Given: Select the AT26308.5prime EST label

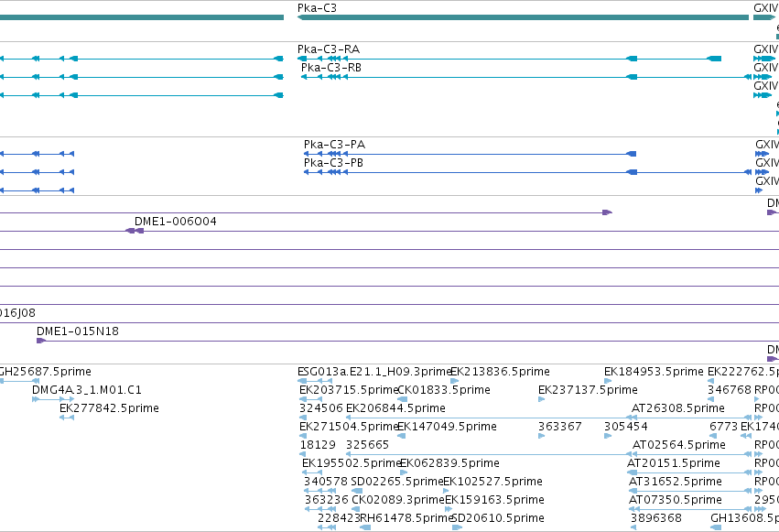Looking at the screenshot, I should [678, 408].
